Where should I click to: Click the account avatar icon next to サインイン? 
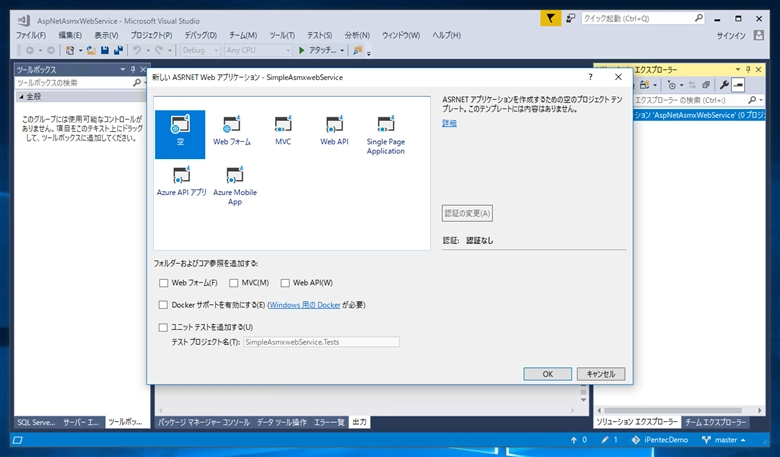759,35
